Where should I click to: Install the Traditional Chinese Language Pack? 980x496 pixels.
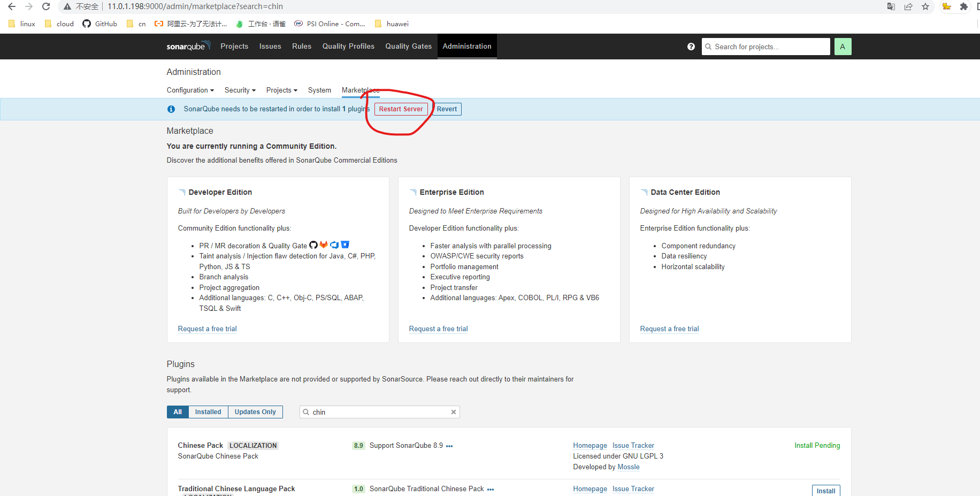(x=826, y=491)
